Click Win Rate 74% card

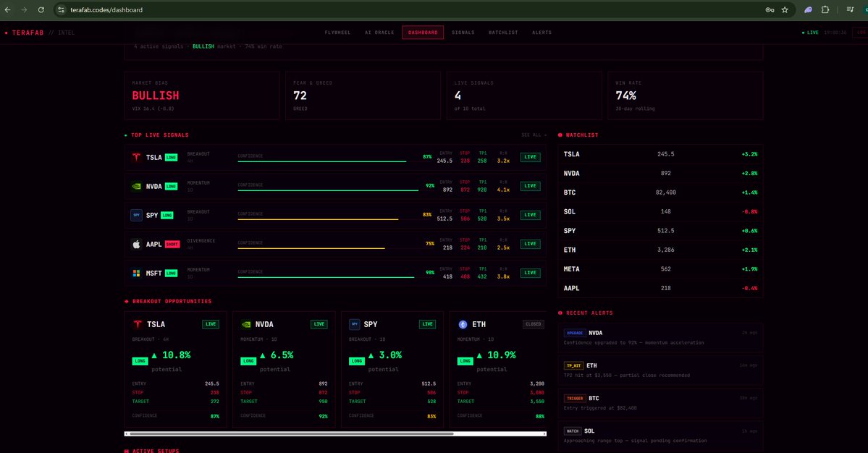tap(686, 96)
